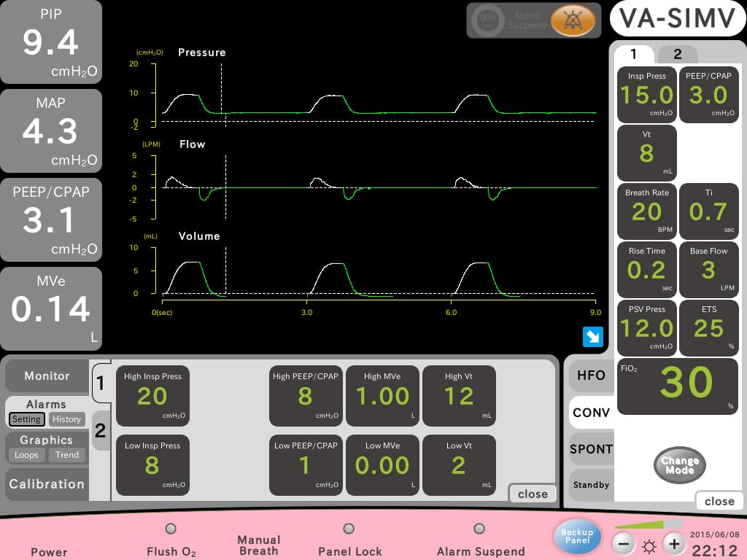
Task: Select the Alarms Setting sub-tab
Action: 27,419
